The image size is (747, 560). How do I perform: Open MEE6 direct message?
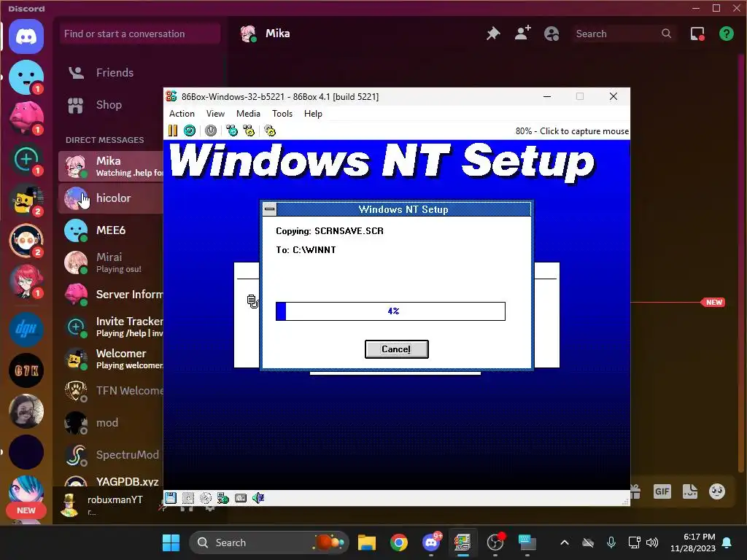[x=111, y=230]
